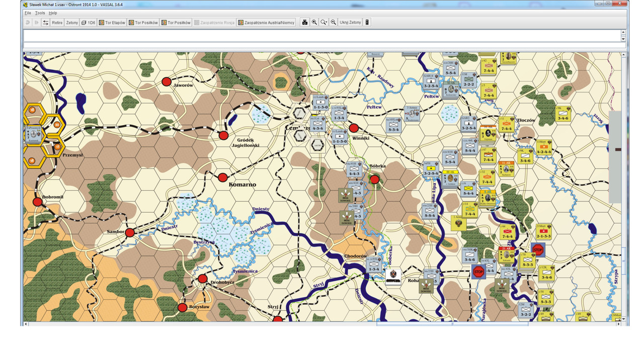
Task: Select the Przemyśl fortress leader counter
Action: (33, 135)
